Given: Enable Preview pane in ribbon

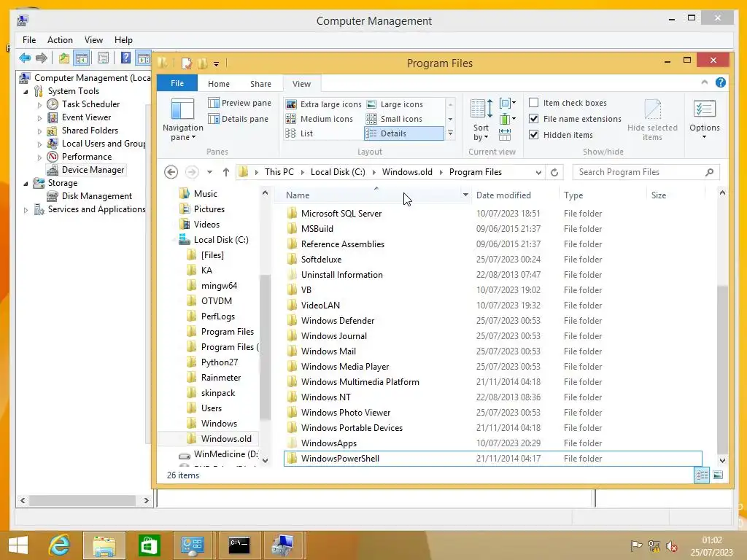Looking at the screenshot, I should click(239, 103).
